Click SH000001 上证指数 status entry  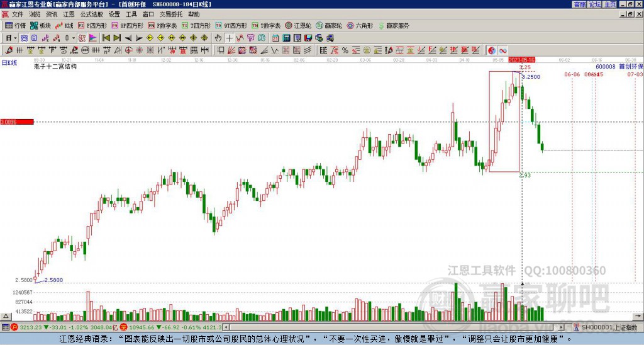click(609, 327)
